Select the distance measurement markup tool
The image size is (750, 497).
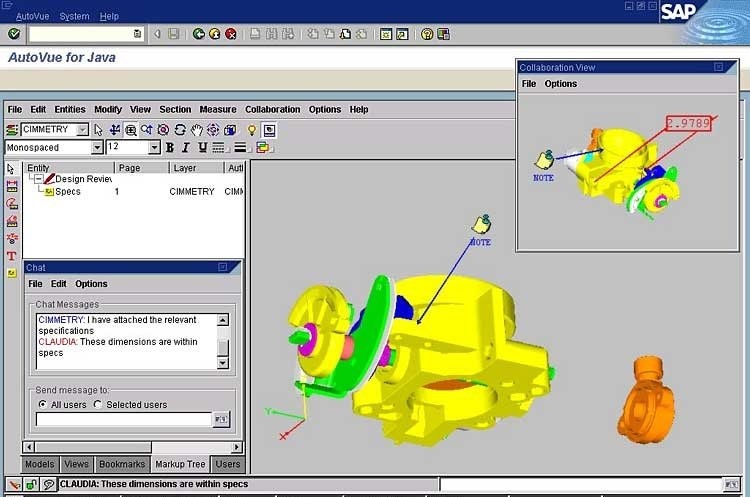(12, 187)
